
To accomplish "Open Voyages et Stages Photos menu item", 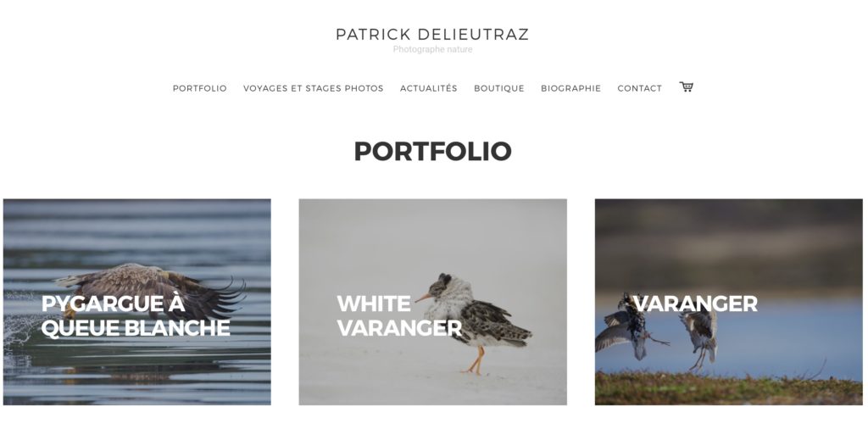I will coord(314,88).
